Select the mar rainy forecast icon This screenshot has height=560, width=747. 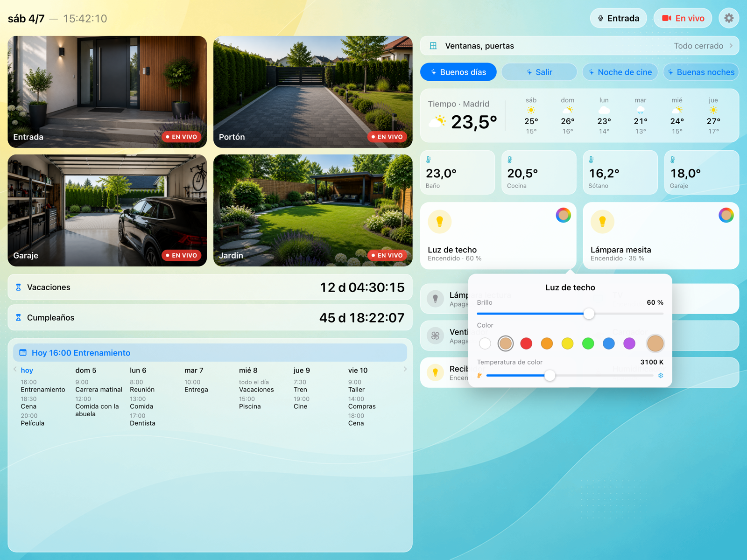[x=641, y=110]
